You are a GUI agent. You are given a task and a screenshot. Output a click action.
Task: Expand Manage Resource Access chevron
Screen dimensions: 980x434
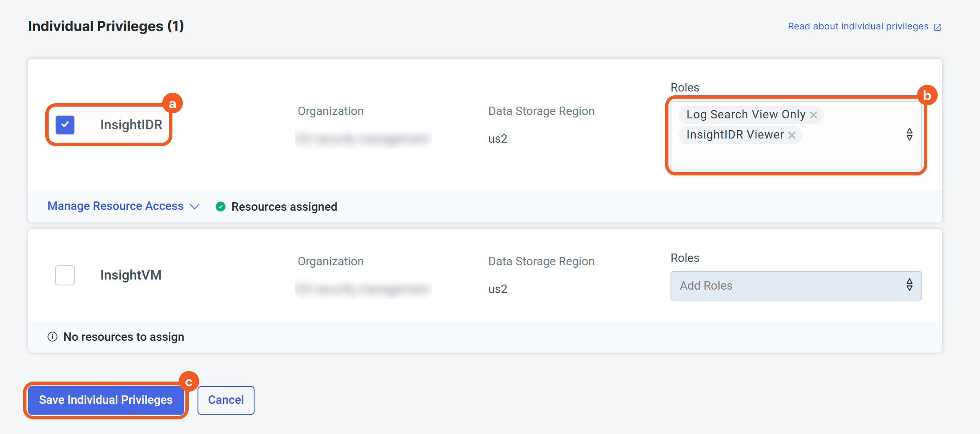[195, 207]
